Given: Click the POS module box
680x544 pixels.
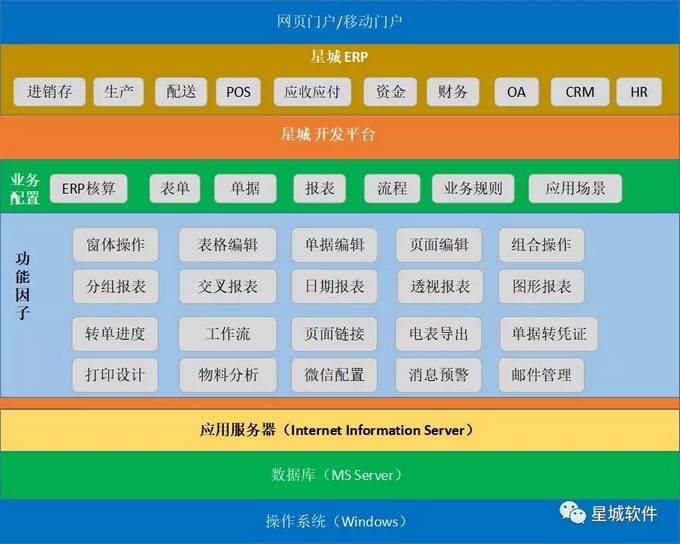Looking at the screenshot, I should [238, 92].
